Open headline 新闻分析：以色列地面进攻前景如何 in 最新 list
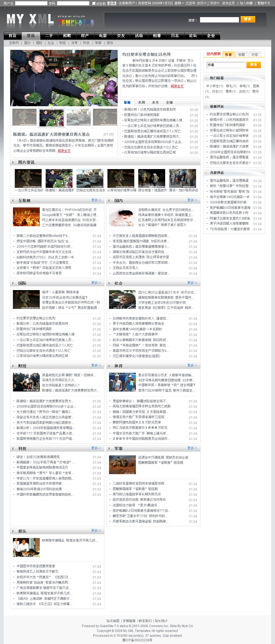Screen dimensions: 275x644 click(150, 109)
